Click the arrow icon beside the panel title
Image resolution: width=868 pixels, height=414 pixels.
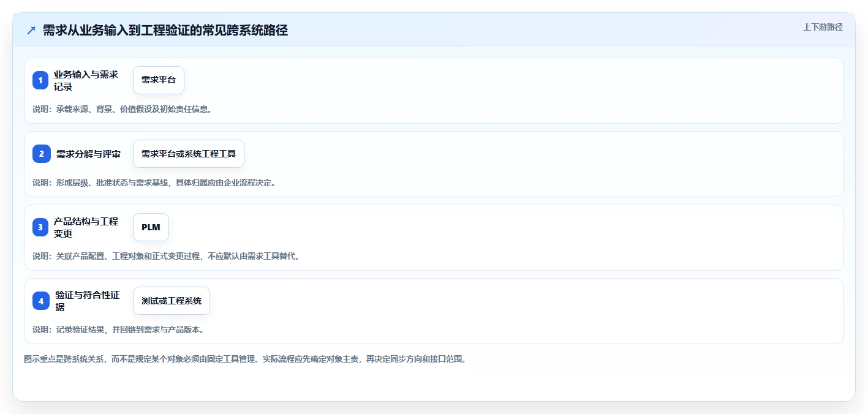tap(31, 30)
